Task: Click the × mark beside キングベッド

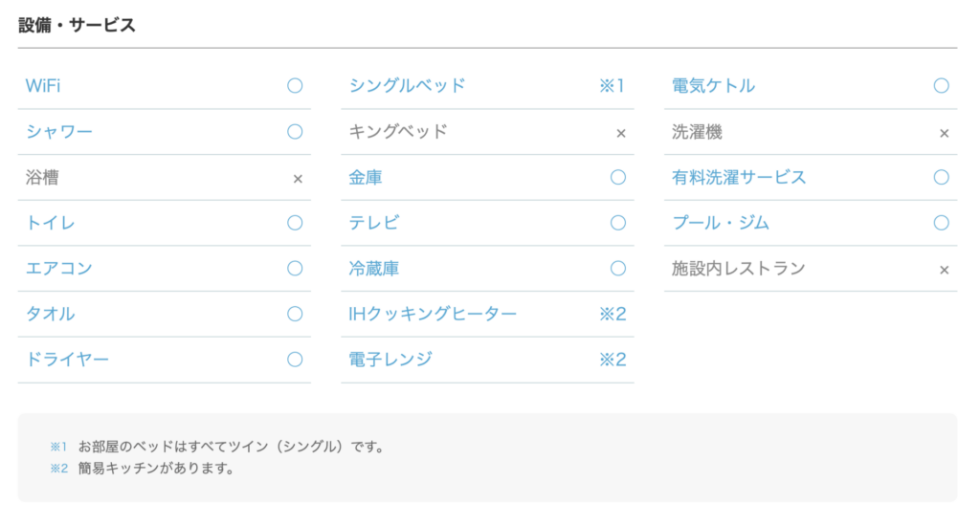Action: [x=621, y=133]
